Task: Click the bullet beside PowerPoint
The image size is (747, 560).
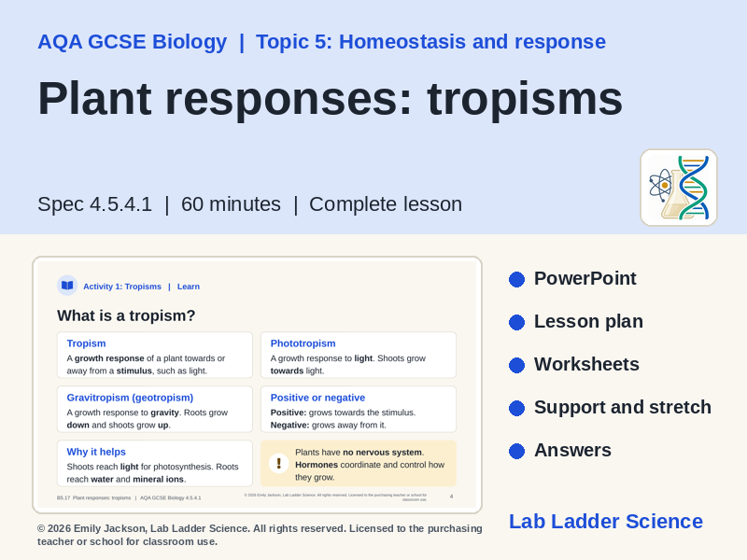Action: (x=516, y=279)
